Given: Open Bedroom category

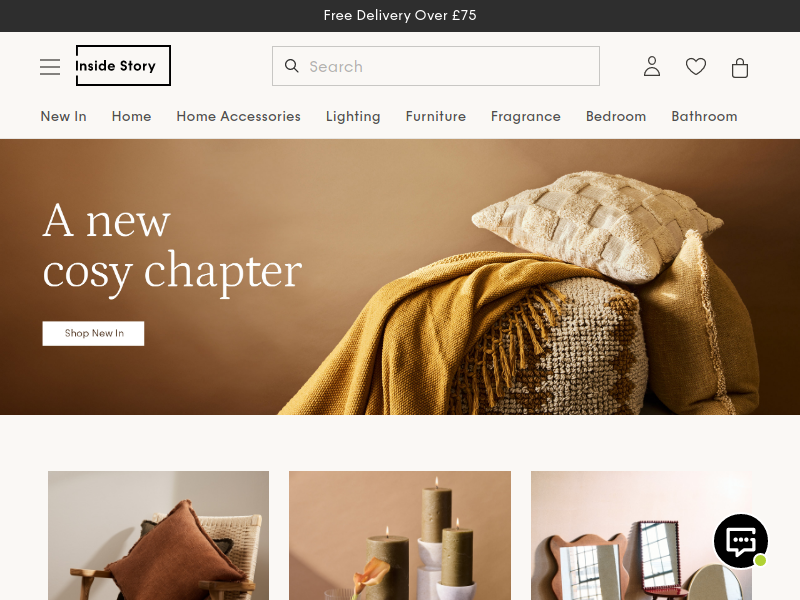Looking at the screenshot, I should 616,116.
